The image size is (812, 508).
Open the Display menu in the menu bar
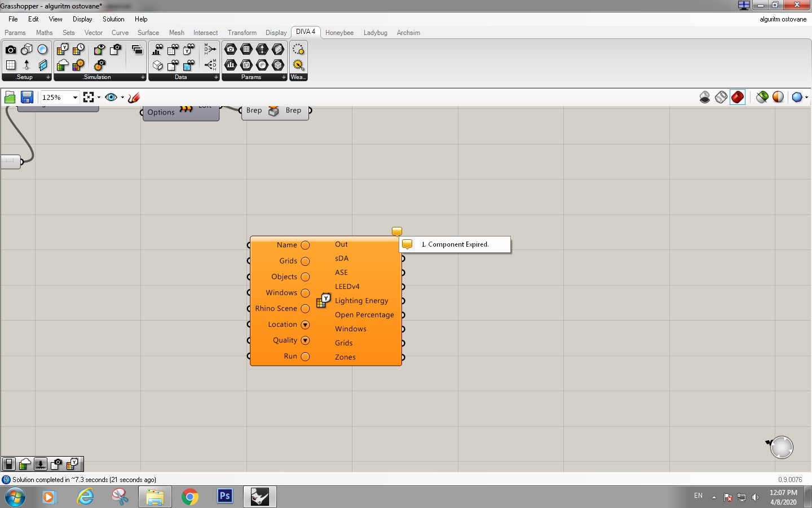pos(82,19)
